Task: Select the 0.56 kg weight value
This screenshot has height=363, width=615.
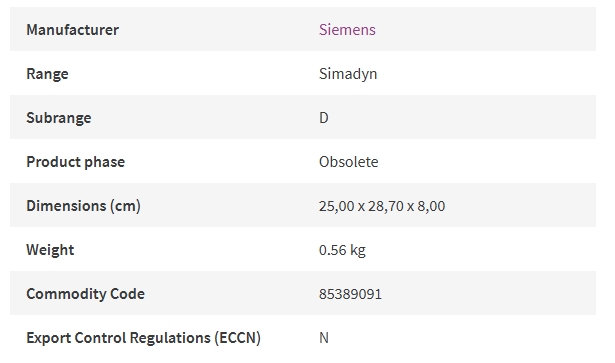Action: pos(342,250)
